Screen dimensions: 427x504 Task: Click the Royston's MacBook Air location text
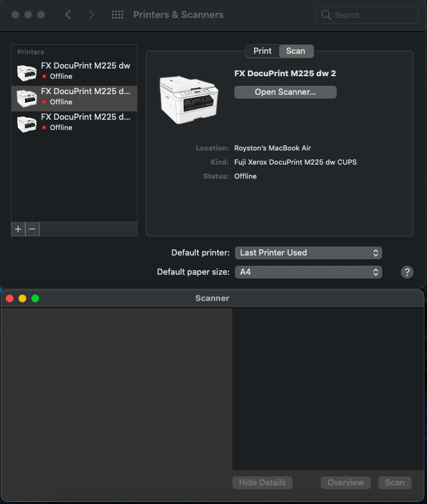[273, 148]
